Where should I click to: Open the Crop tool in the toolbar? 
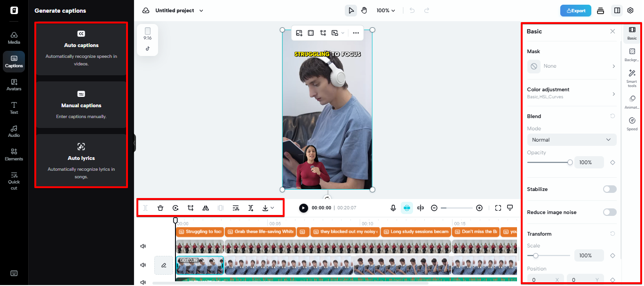(191, 207)
